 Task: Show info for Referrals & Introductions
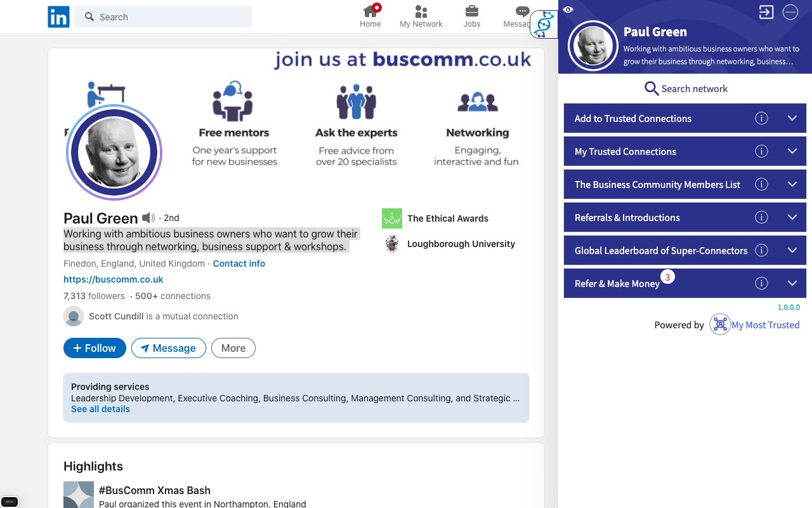(761, 217)
